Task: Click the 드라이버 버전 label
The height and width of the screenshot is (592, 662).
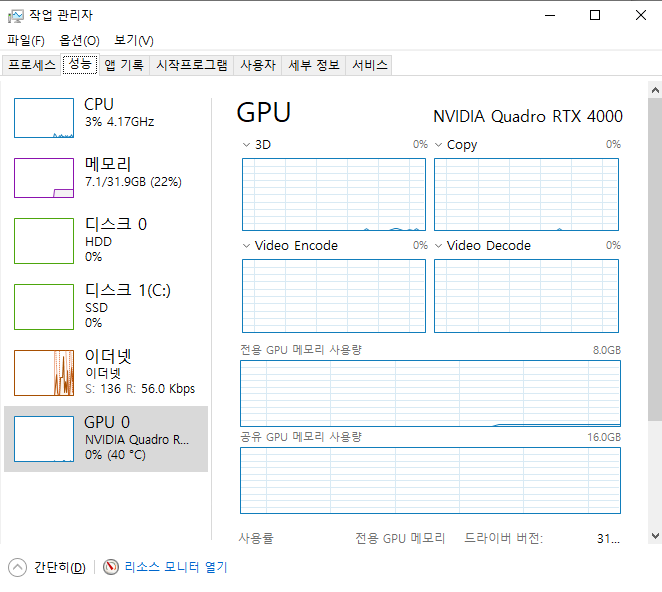Action: [x=503, y=538]
